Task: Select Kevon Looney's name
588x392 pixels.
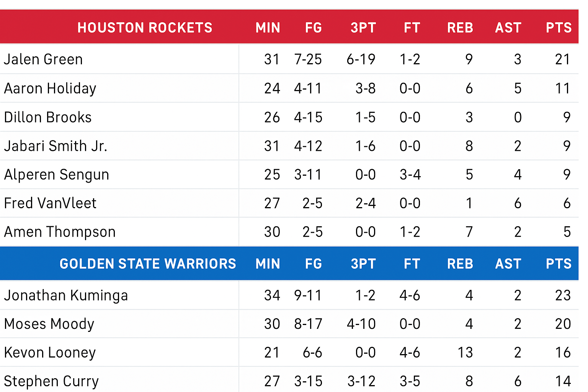Action: point(50,353)
